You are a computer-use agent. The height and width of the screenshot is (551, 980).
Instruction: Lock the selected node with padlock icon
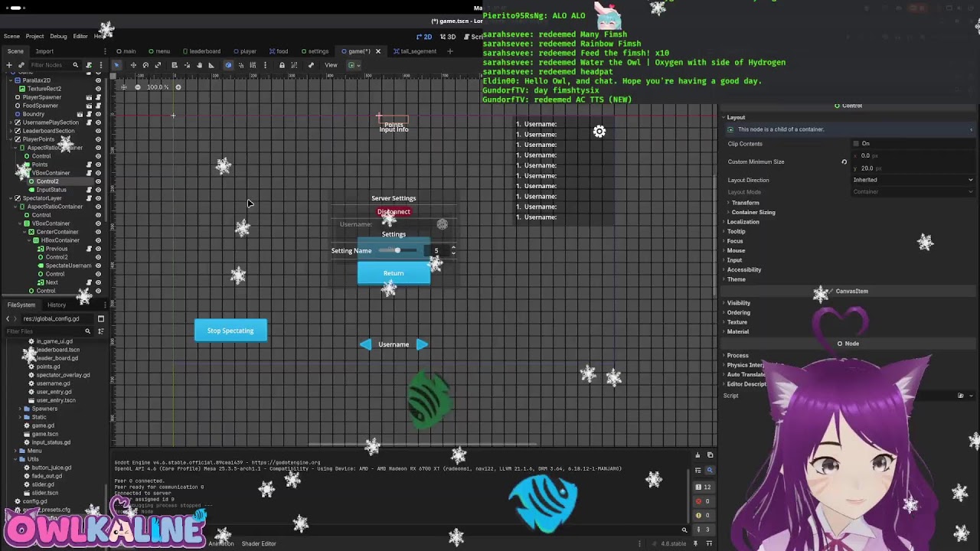pos(282,65)
